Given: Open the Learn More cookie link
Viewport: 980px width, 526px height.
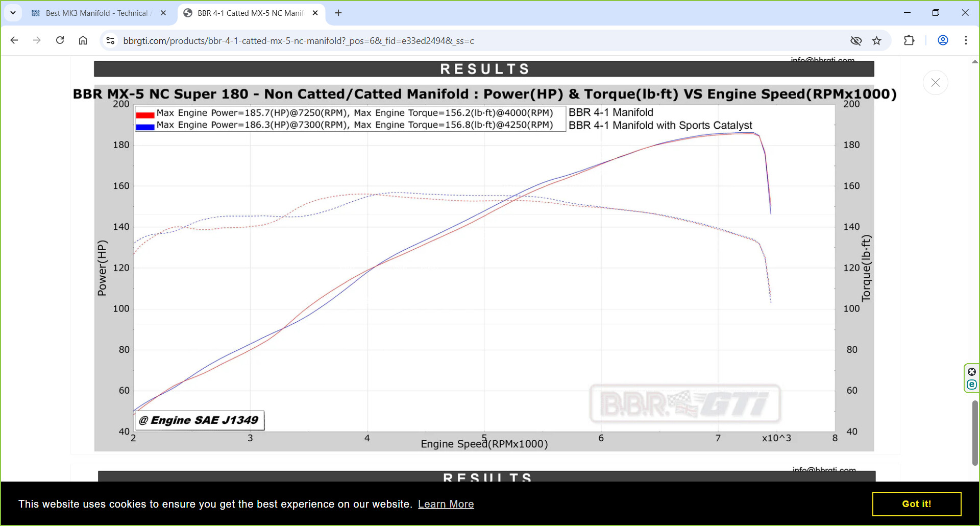Looking at the screenshot, I should 446,504.
